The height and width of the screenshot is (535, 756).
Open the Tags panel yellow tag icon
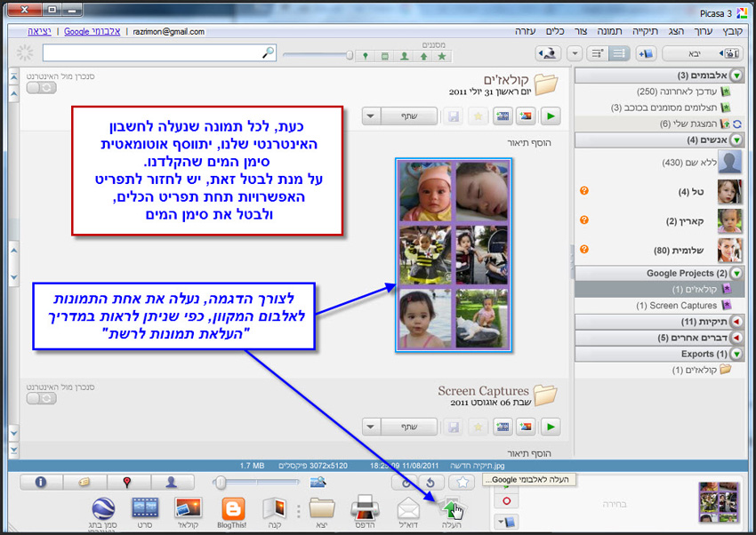tap(84, 482)
